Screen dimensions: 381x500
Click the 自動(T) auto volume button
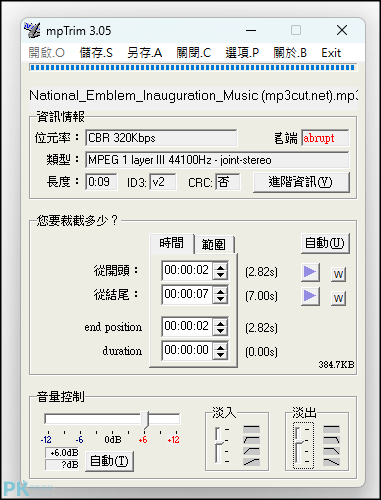[x=109, y=461]
